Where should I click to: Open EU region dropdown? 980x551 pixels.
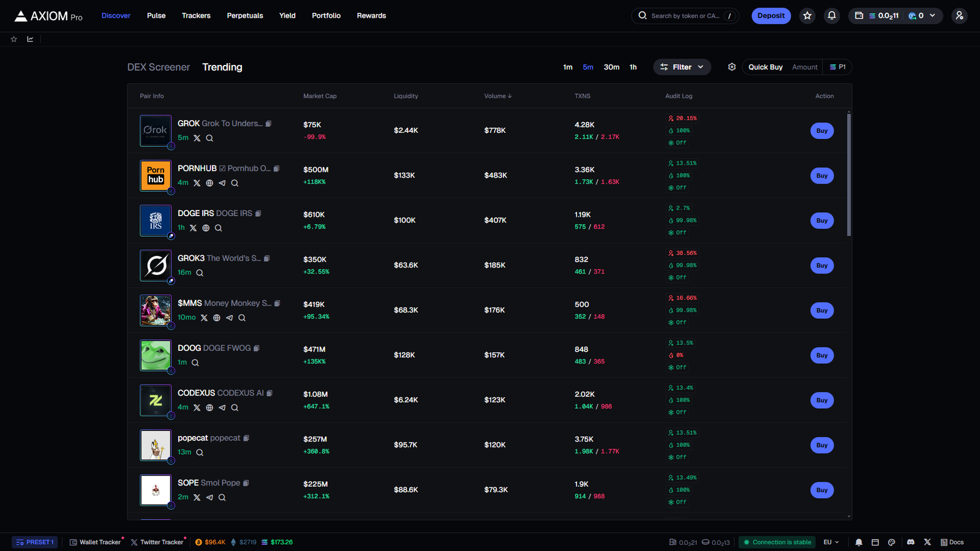point(831,542)
